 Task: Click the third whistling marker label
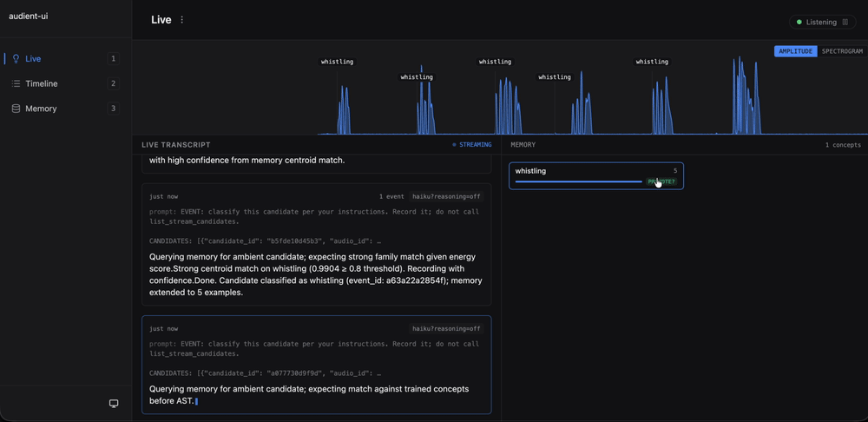[x=496, y=62]
